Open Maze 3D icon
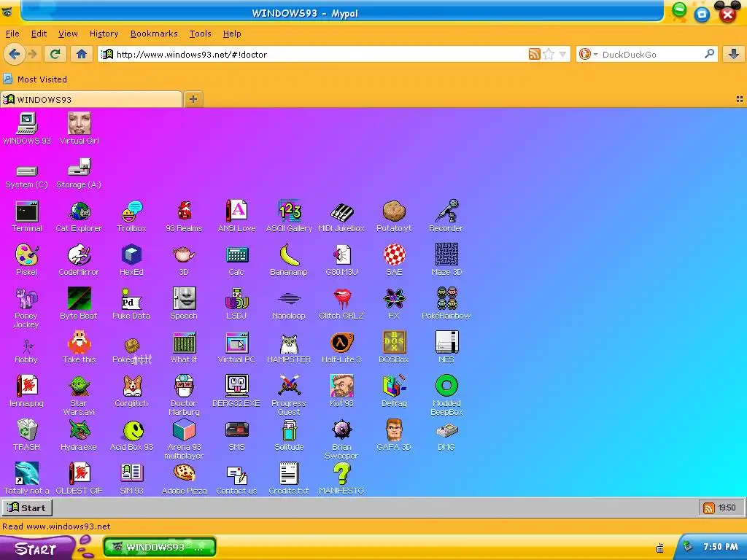 (446, 260)
